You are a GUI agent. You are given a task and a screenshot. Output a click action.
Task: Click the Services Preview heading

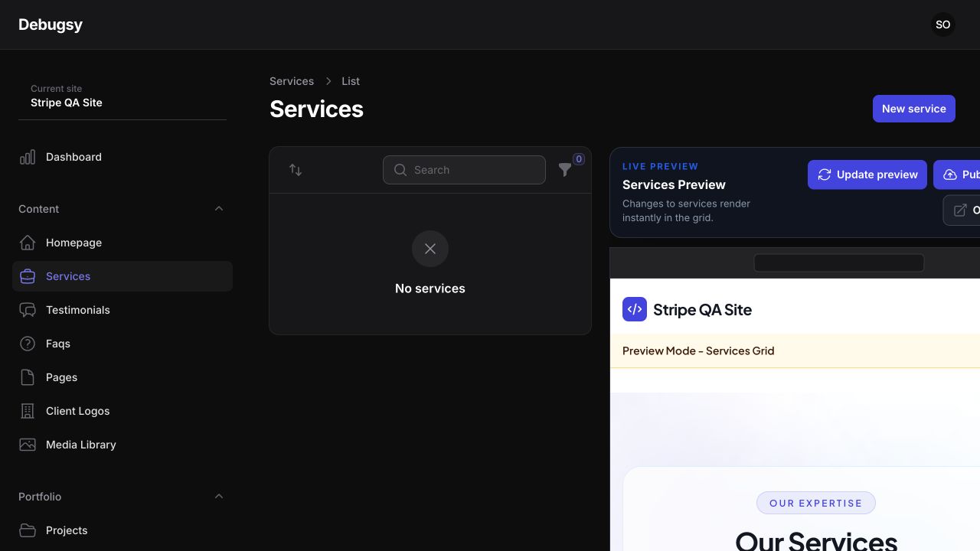pos(674,184)
